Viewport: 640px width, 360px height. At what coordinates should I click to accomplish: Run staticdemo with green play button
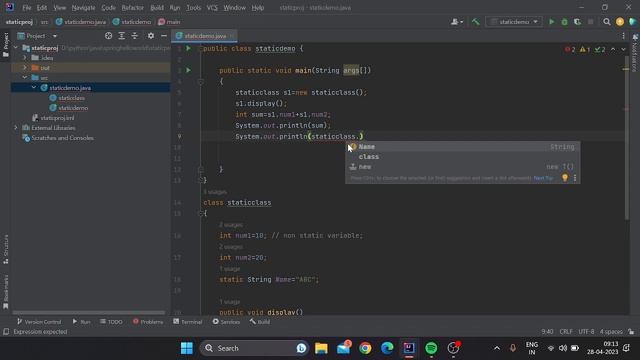(x=551, y=22)
